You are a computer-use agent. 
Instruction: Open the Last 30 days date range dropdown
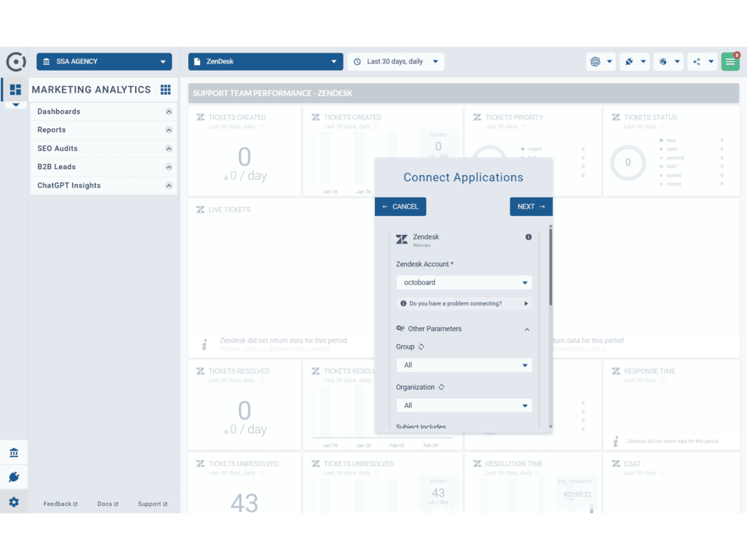click(396, 62)
